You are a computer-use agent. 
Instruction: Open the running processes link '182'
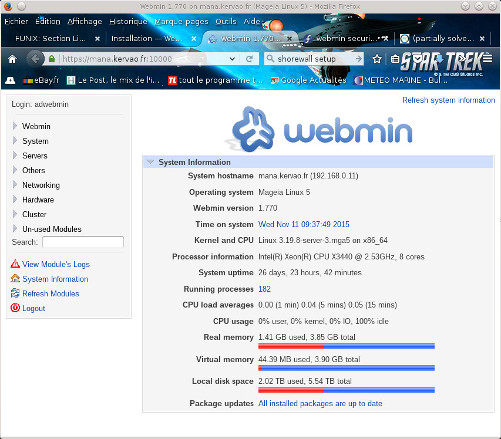(264, 289)
